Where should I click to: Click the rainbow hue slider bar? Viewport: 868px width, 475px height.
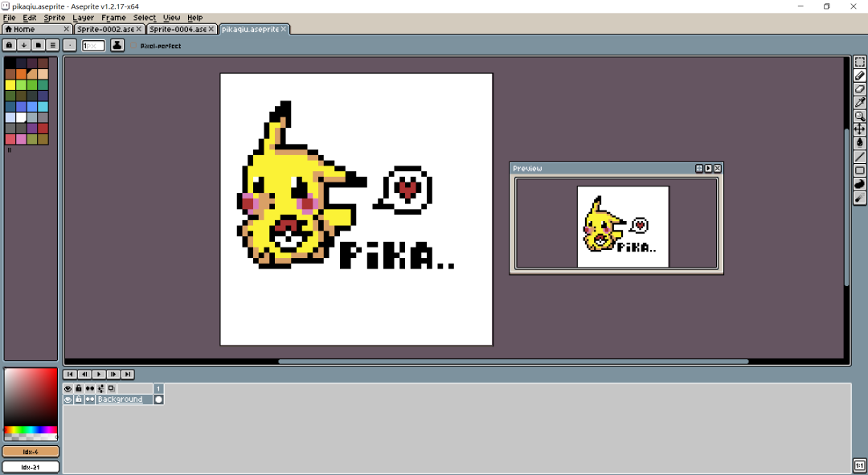[31, 430]
